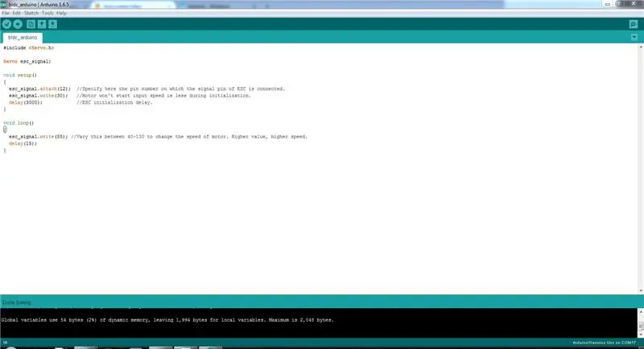Click the 'void setup()' line
The width and height of the screenshot is (644, 349).
pos(20,76)
